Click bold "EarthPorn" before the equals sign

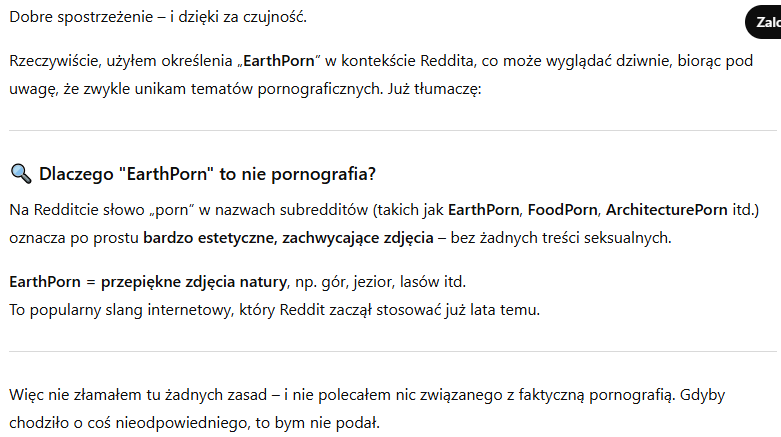tap(45, 282)
